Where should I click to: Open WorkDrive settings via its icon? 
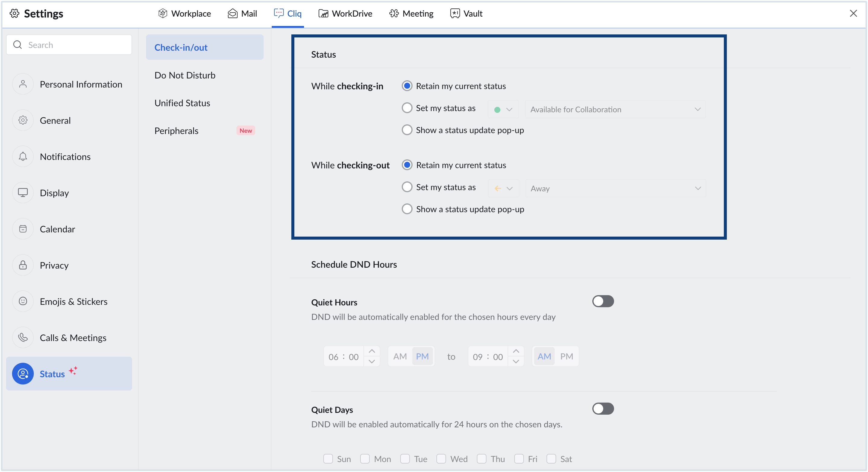click(324, 14)
